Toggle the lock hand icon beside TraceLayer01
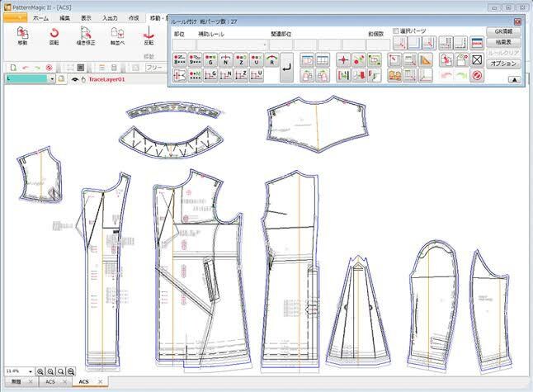 83,79
